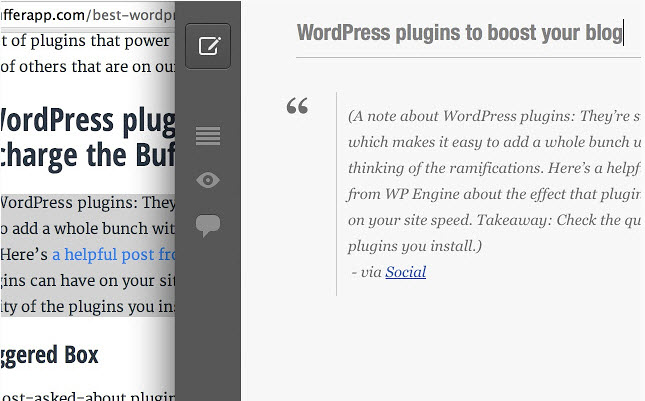This screenshot has width=645, height=401.
Task: Click the 'ggered Box' heading in the article
Action: (49, 355)
